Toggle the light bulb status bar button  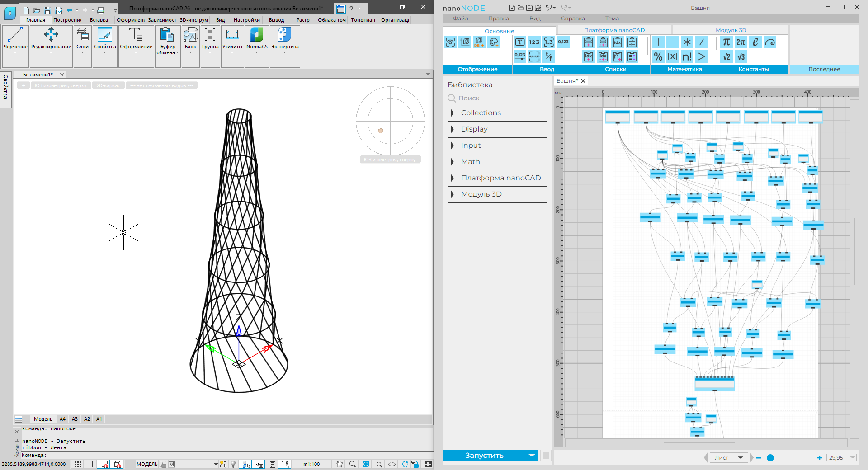point(233,464)
